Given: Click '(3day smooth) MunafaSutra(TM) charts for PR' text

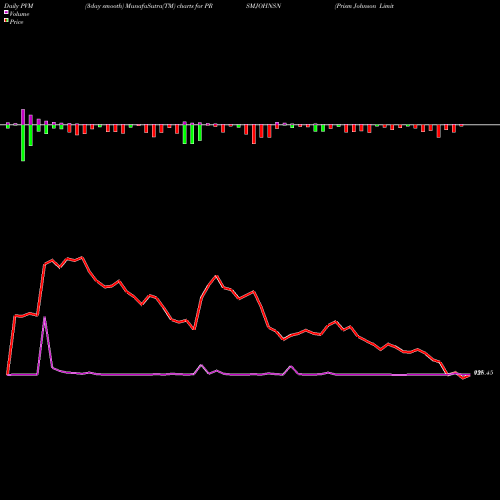Looking at the screenshot, I should tap(149, 6).
